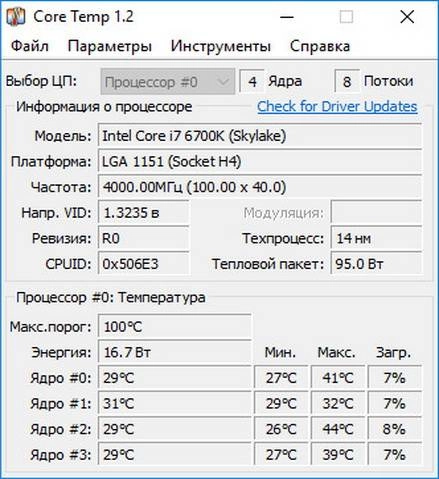Click Ядро #3 maximum temperature 39°C

pyautogui.click(x=338, y=455)
